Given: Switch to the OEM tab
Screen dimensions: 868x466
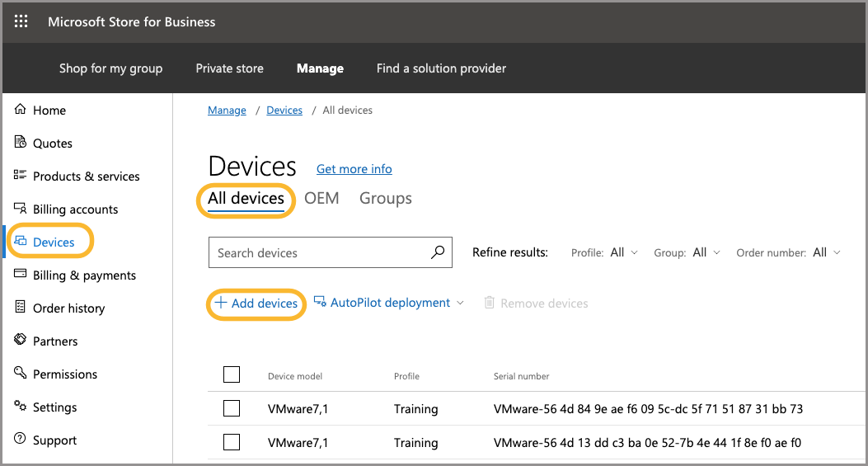Looking at the screenshot, I should 321,198.
